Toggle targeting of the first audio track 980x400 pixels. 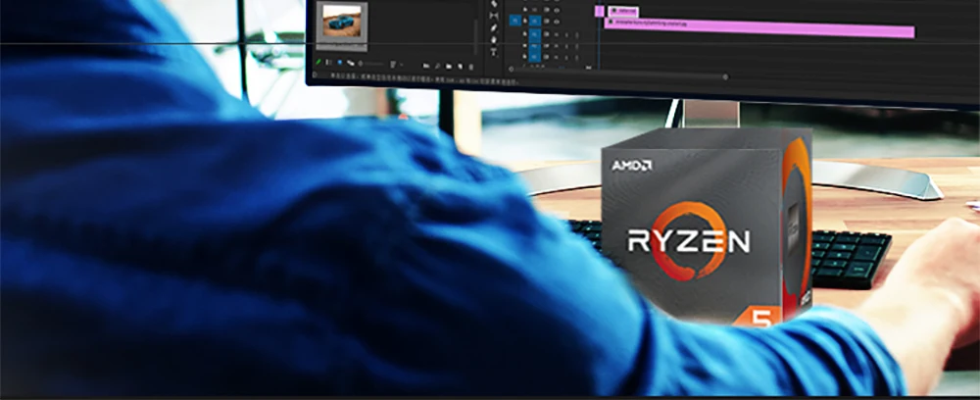click(534, 33)
